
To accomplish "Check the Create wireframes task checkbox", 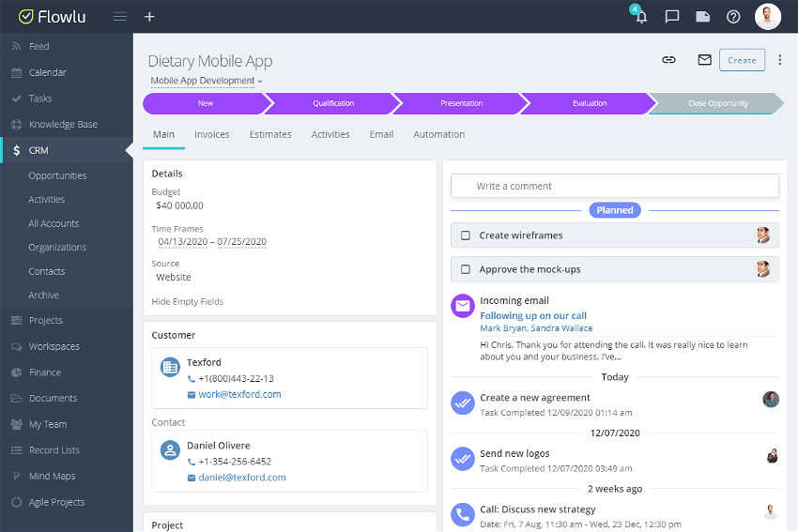I will [x=466, y=236].
